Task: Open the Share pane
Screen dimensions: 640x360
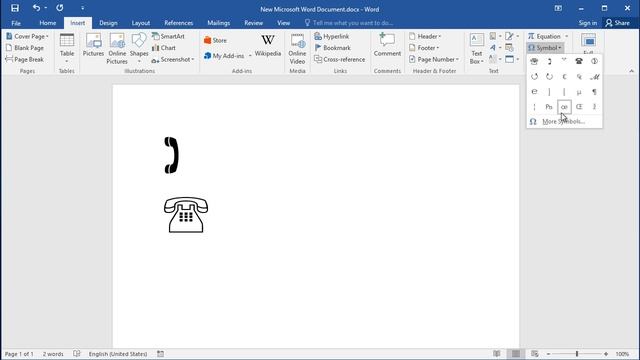Action: (x=618, y=23)
